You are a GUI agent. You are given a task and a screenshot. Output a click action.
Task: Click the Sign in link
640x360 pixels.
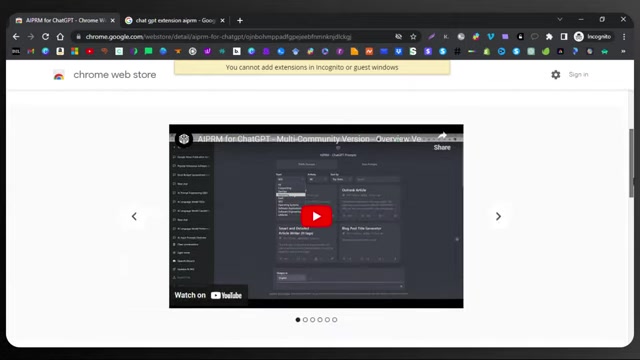pyautogui.click(x=578, y=75)
